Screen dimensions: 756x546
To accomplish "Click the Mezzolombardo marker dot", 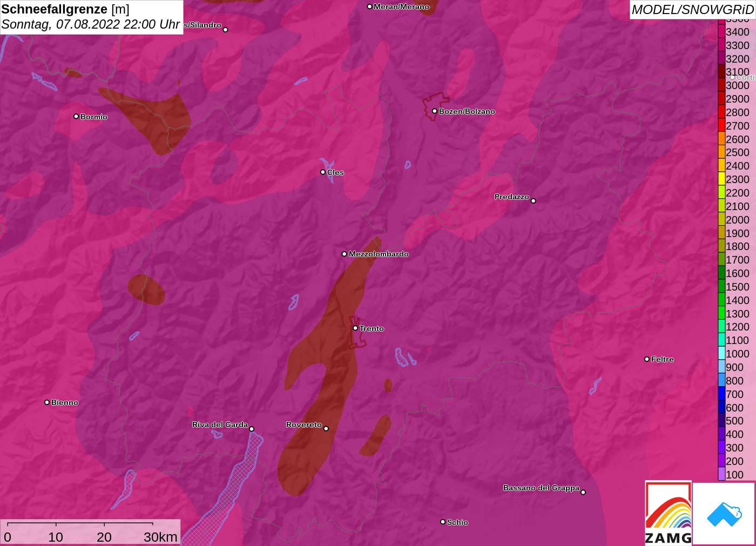I will point(345,253).
